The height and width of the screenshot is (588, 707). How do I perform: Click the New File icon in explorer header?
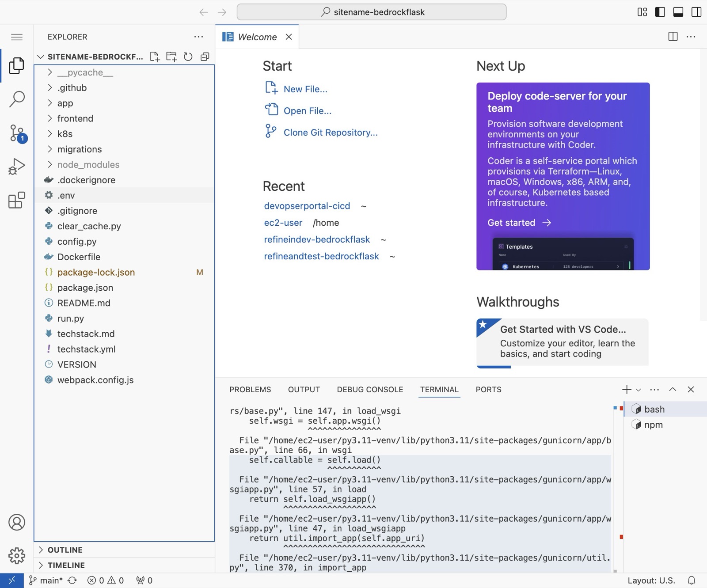click(155, 57)
